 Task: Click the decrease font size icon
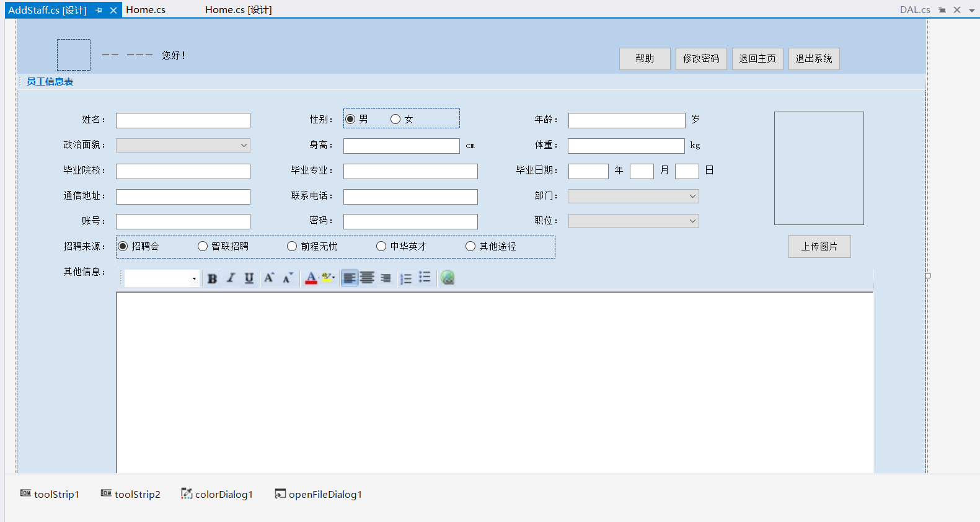click(x=288, y=278)
